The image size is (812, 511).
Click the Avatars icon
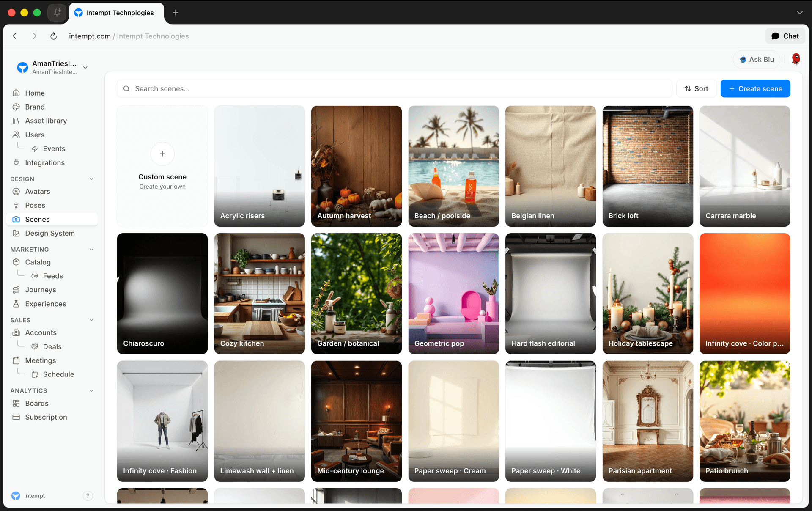(x=16, y=192)
